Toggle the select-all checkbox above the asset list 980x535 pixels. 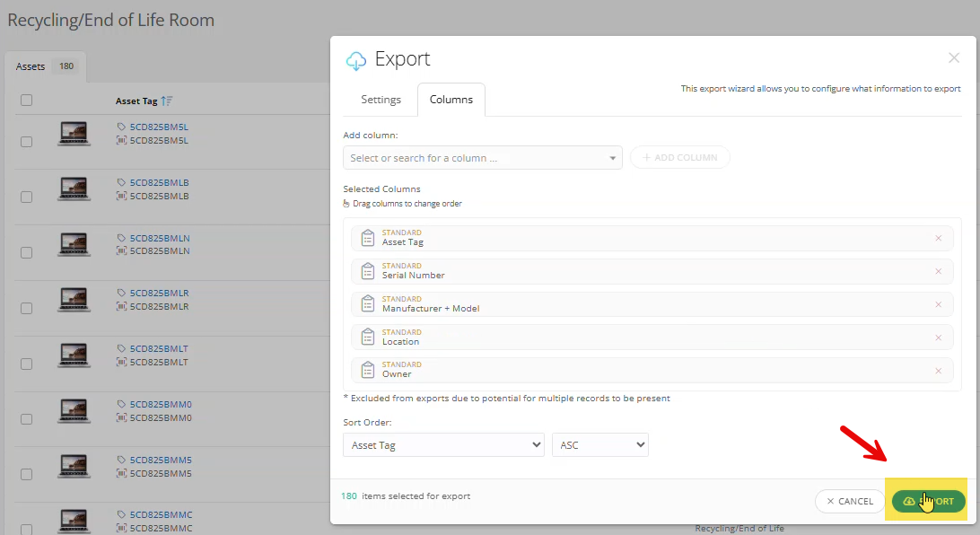pos(26,100)
